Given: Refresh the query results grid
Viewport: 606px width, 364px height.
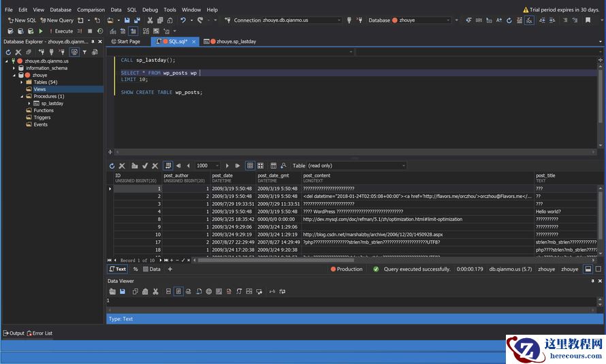Looking at the screenshot, I should tap(112, 165).
